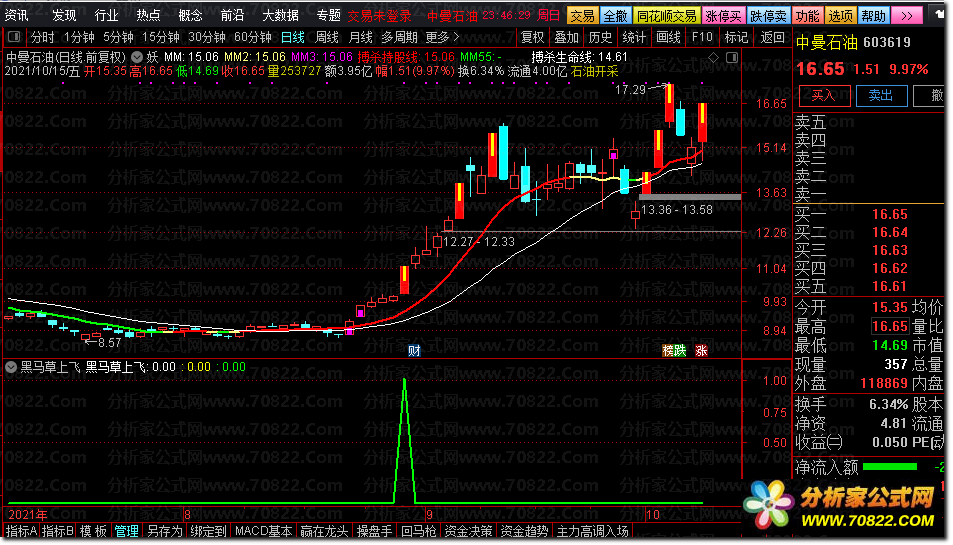The image size is (953, 545).
Task: Open the 资讯 menu
Action: pyautogui.click(x=16, y=15)
